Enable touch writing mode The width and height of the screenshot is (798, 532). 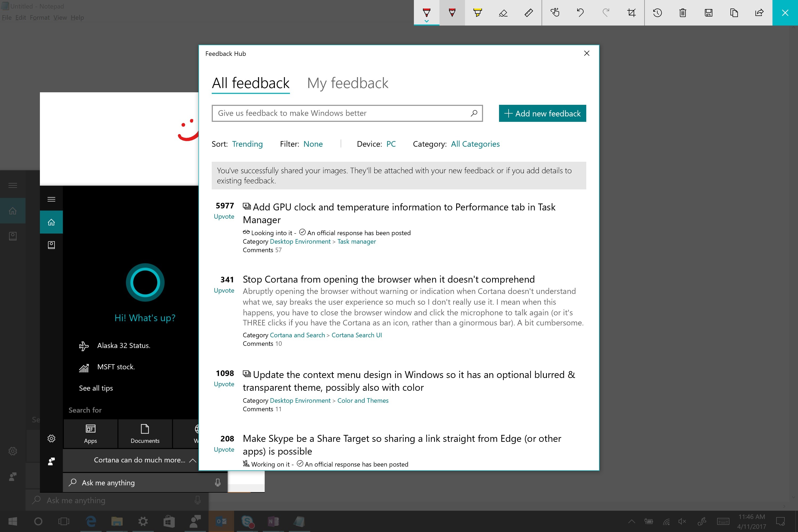(x=555, y=13)
